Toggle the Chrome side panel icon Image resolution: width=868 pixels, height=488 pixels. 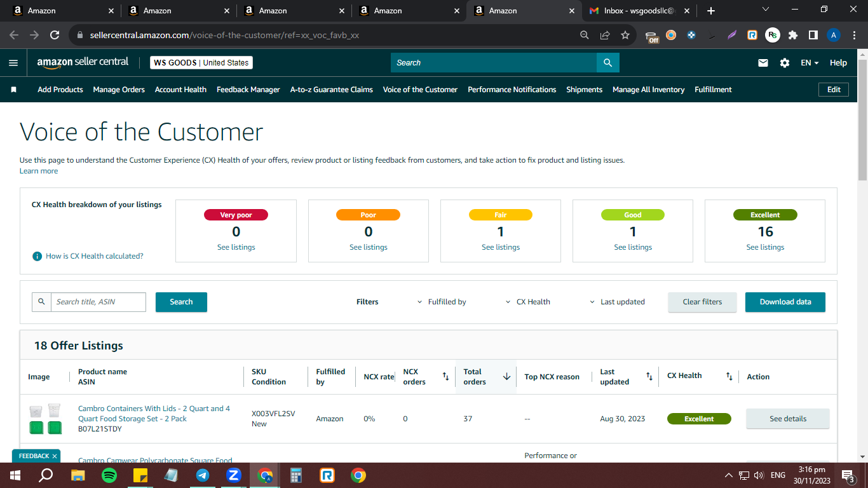(813, 36)
